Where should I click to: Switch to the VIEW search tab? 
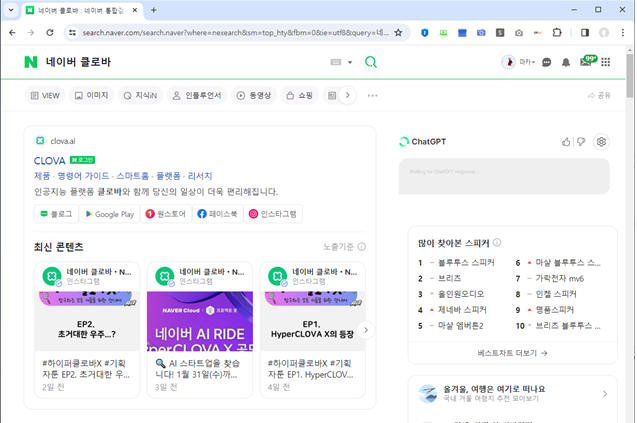(45, 95)
